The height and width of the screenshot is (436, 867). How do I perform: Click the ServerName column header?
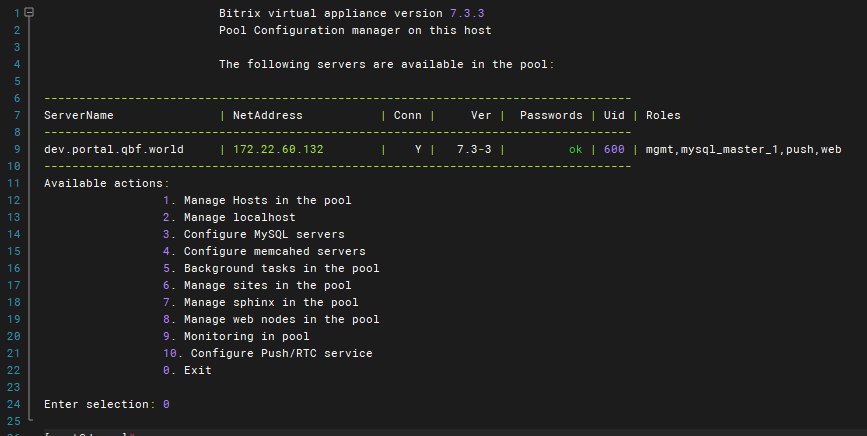(x=79, y=115)
